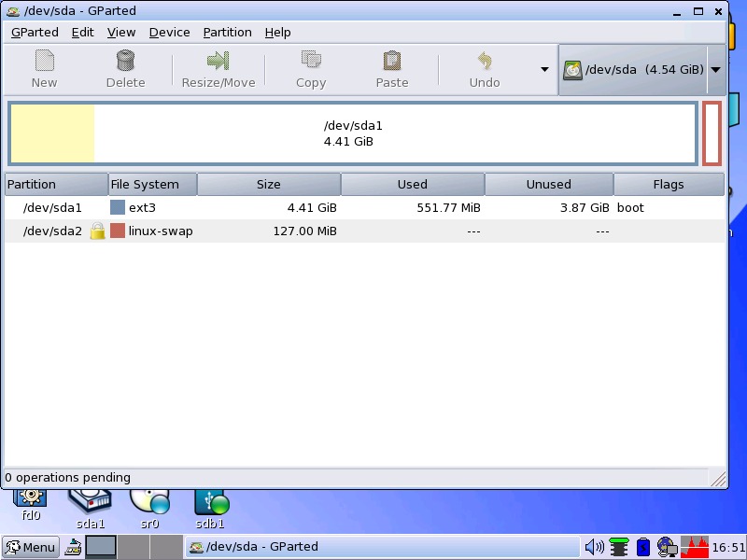Click the hard disk icon in device selector

[572, 70]
